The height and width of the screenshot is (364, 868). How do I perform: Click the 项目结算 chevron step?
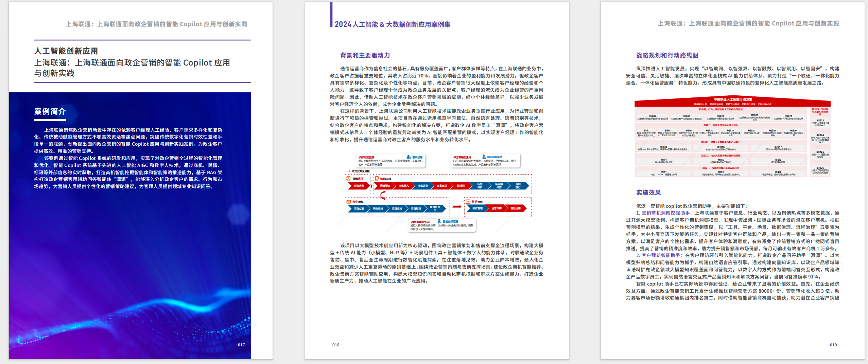416,208
